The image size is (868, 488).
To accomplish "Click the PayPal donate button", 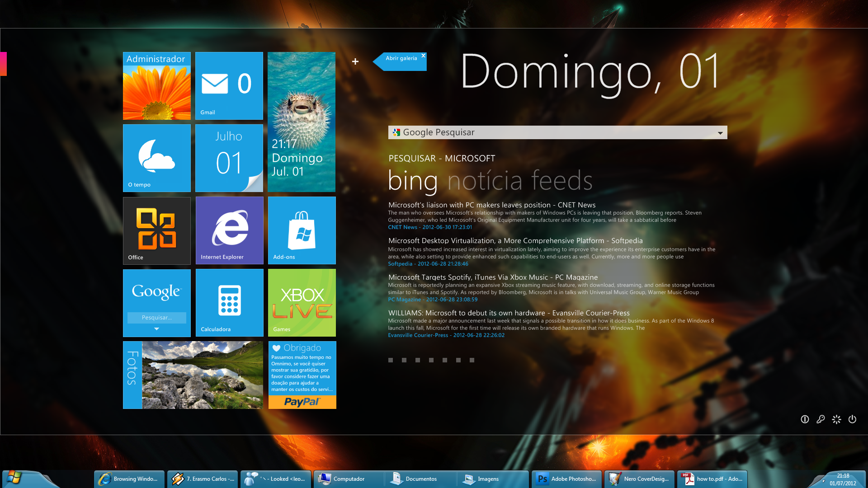I will (302, 402).
